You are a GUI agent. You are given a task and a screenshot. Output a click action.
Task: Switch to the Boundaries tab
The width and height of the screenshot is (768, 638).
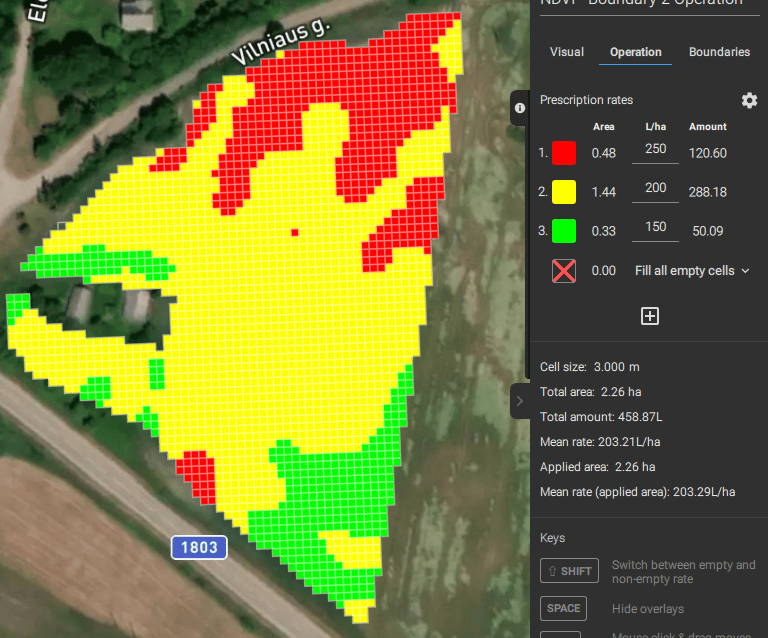coord(719,52)
